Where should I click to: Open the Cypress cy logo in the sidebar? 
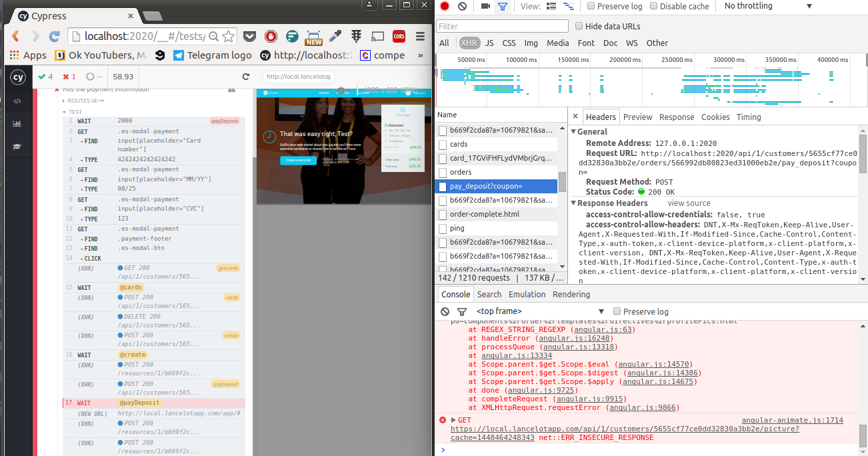point(17,77)
